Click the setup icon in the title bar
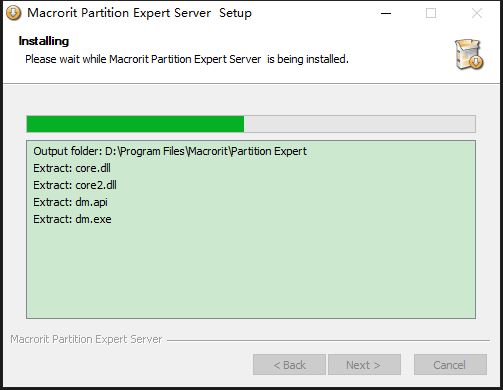Viewport: 503px width, 390px height. click(13, 13)
